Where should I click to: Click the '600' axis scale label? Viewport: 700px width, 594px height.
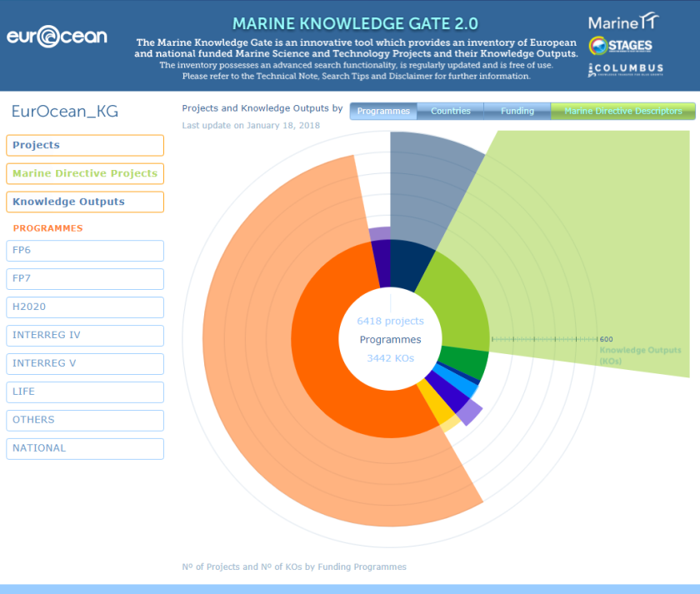[x=607, y=339]
